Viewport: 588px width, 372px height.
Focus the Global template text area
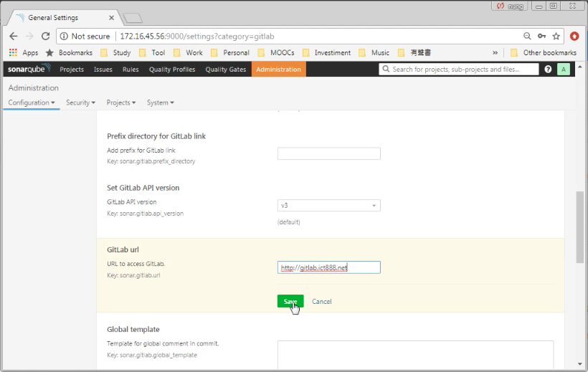415,355
